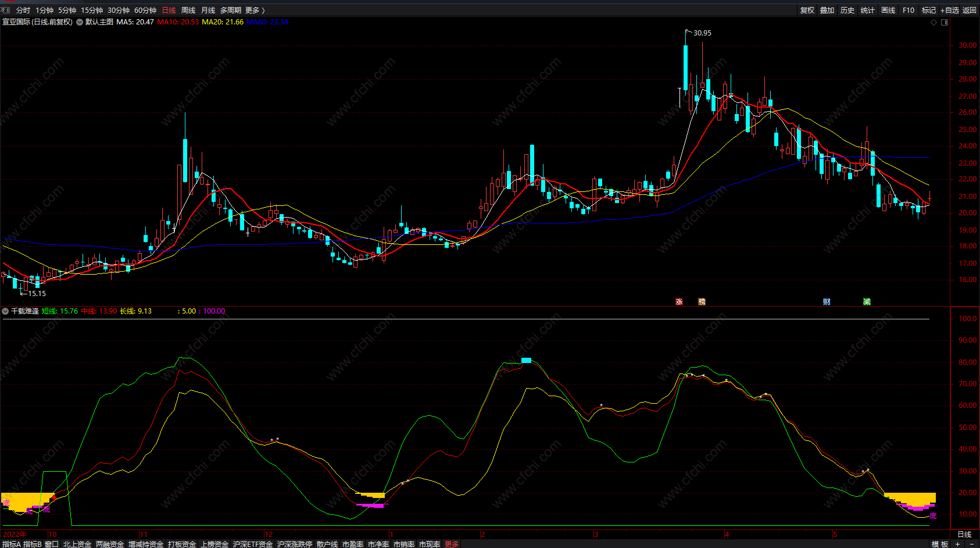Click the MA10: 20.53 value
The height and width of the screenshot is (548, 980).
point(178,22)
